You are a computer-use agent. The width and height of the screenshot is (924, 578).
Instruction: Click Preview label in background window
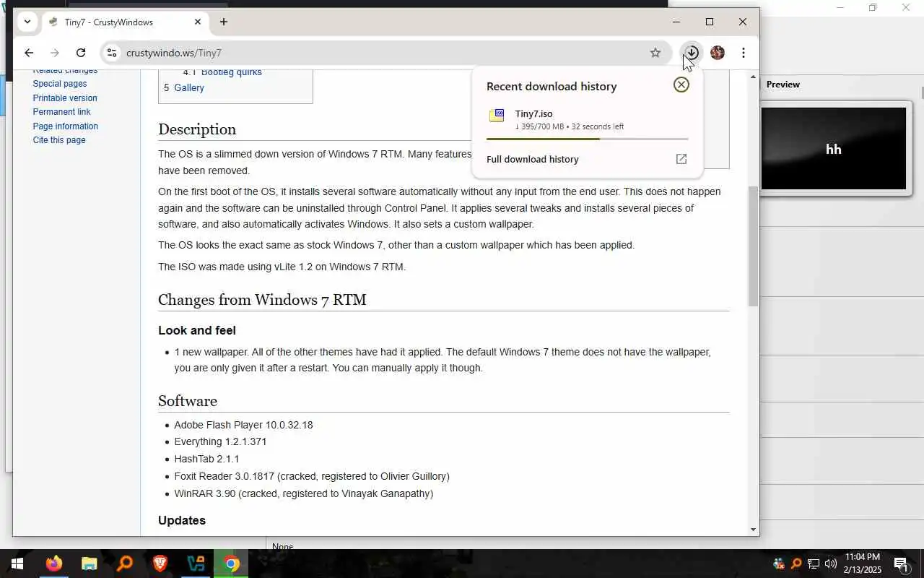(783, 85)
